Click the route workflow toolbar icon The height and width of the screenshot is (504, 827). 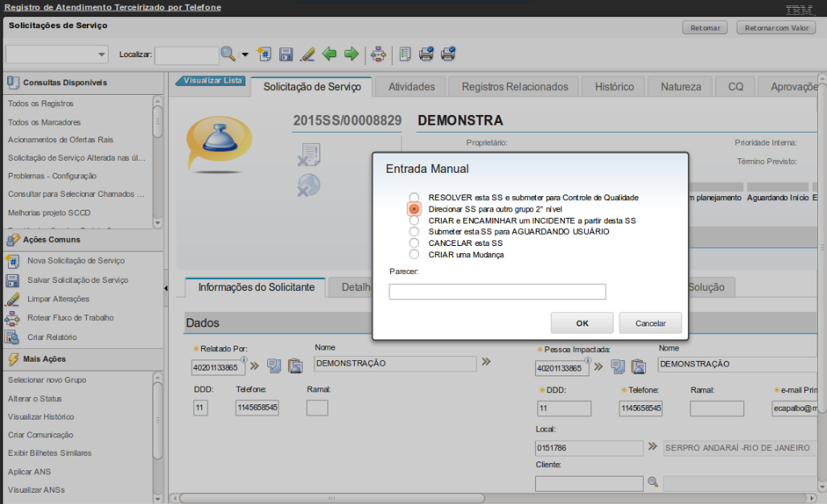[x=379, y=54]
